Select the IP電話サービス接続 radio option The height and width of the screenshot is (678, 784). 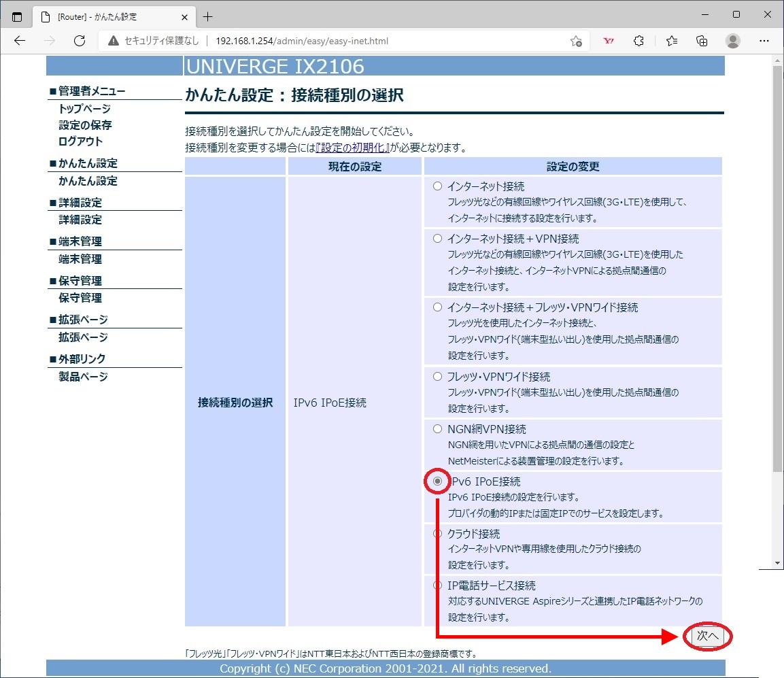tap(437, 585)
